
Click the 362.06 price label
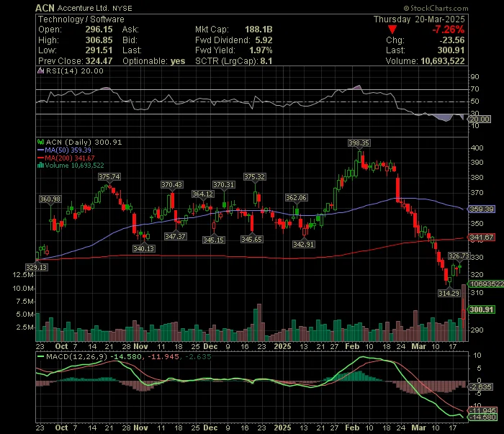tap(296, 197)
